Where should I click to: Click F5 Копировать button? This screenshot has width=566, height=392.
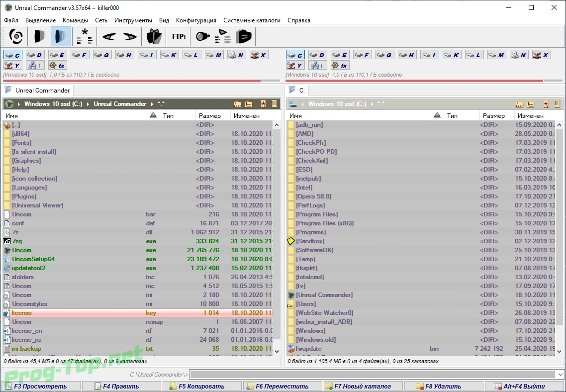coord(202,386)
